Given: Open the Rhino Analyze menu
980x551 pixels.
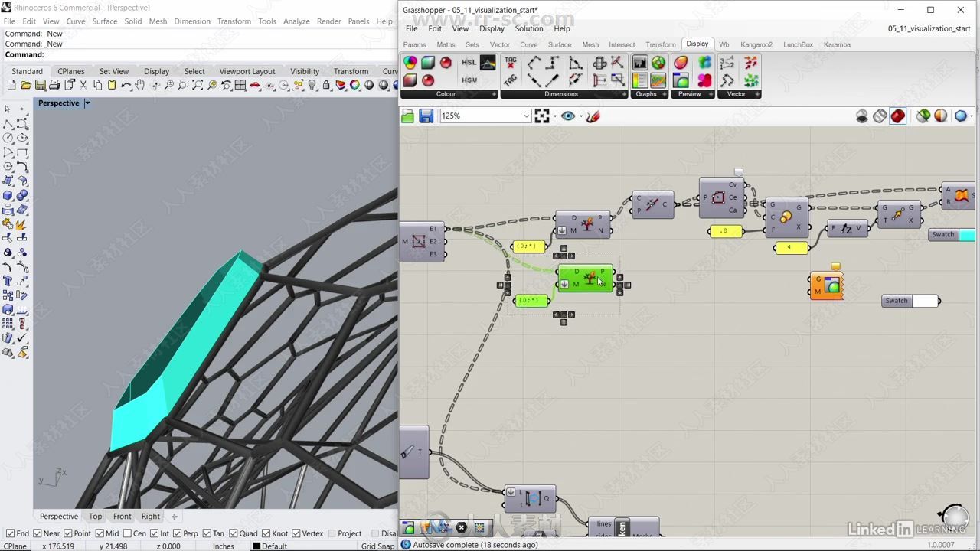Looking at the screenshot, I should click(x=296, y=21).
